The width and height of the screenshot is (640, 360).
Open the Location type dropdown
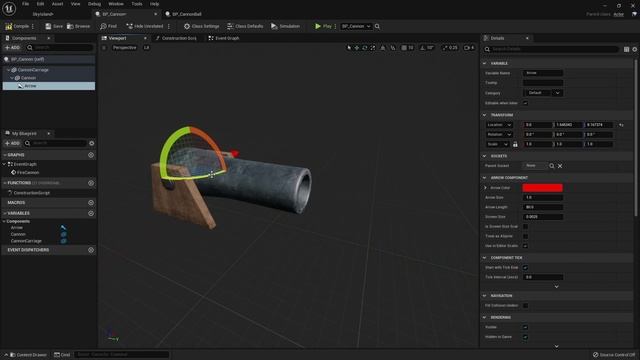pyautogui.click(x=499, y=125)
